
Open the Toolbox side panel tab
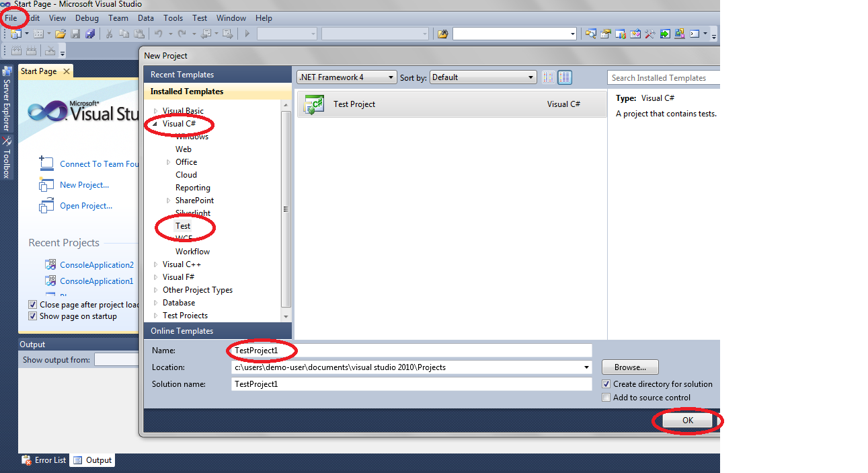pyautogui.click(x=7, y=157)
